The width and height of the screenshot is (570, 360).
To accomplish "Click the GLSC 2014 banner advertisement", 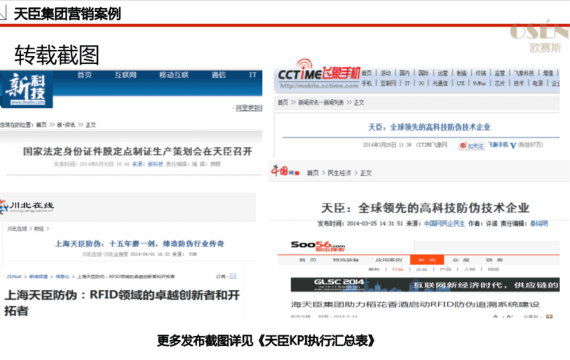I will coord(425,285).
